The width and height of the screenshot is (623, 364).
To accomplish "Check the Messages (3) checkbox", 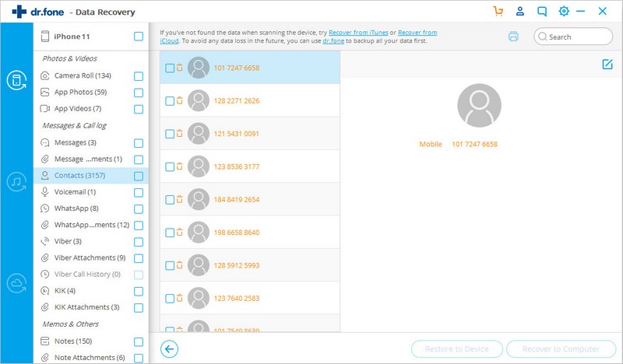I will (x=139, y=143).
